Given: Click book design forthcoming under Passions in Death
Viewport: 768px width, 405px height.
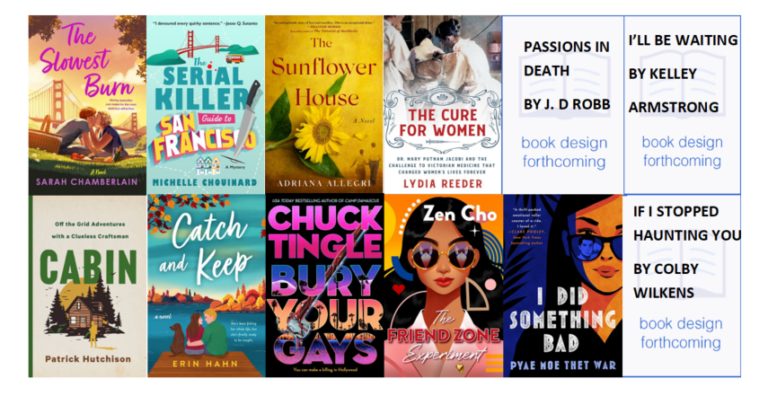Looking at the screenshot, I should (564, 152).
